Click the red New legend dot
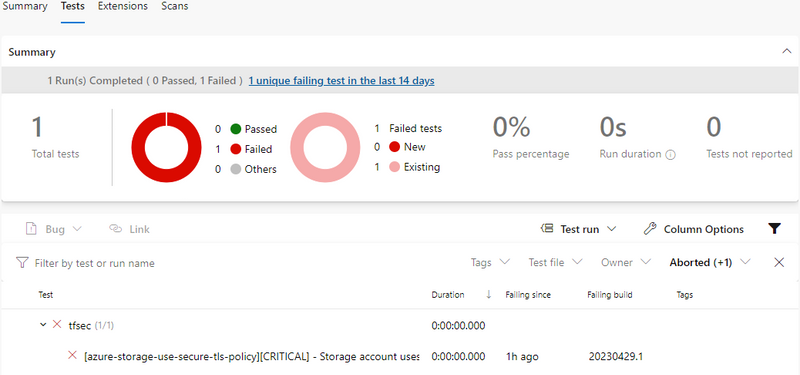This screenshot has width=800, height=375. click(394, 147)
